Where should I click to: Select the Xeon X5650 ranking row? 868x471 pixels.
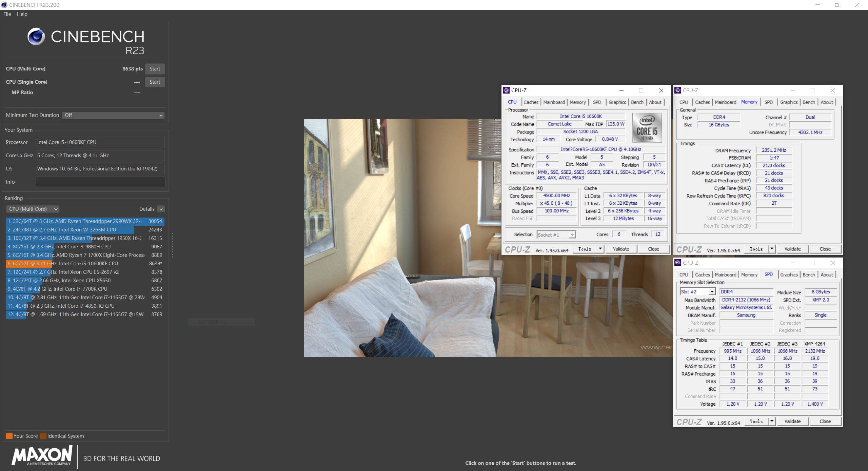pos(85,281)
